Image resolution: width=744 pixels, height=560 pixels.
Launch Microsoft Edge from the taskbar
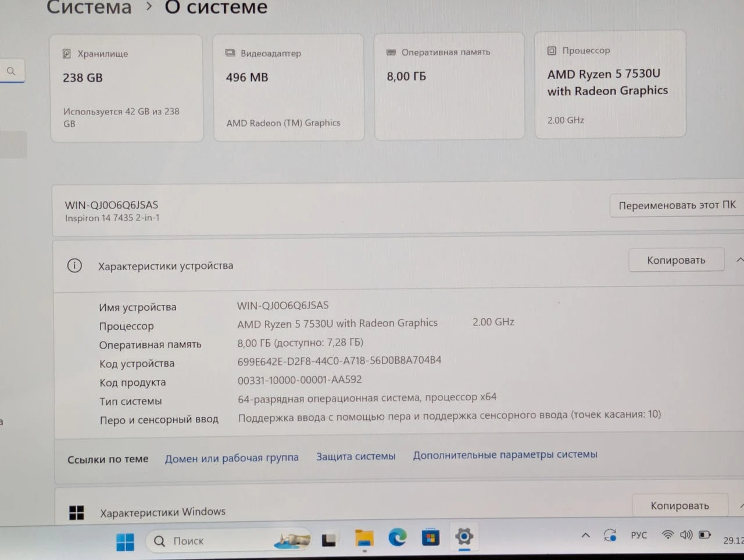[398, 537]
